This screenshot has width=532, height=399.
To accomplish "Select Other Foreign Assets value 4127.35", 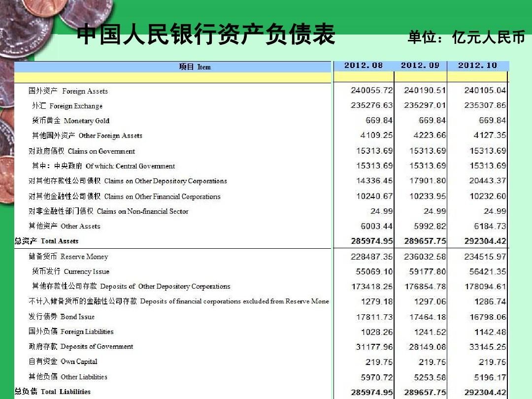I will coord(490,135).
